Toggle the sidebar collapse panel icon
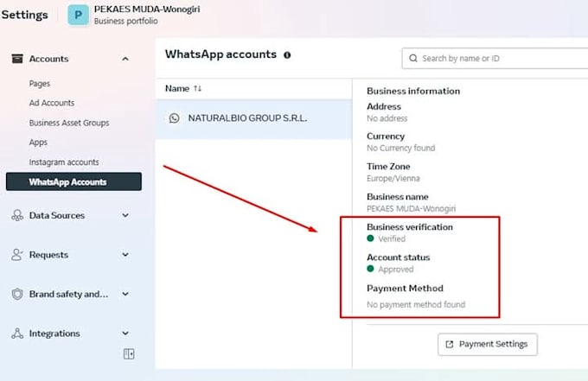 tap(129, 354)
